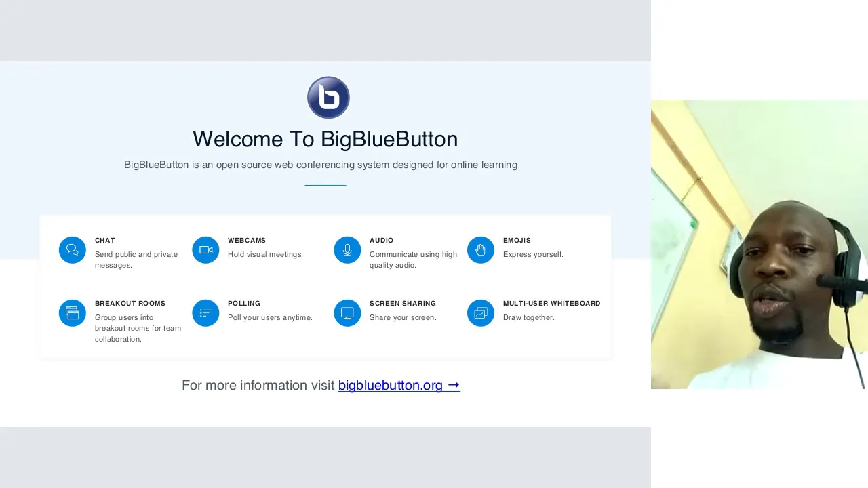Screen dimensions: 868x488
Task: Click the Screen Sharing monitor icon
Action: (347, 313)
